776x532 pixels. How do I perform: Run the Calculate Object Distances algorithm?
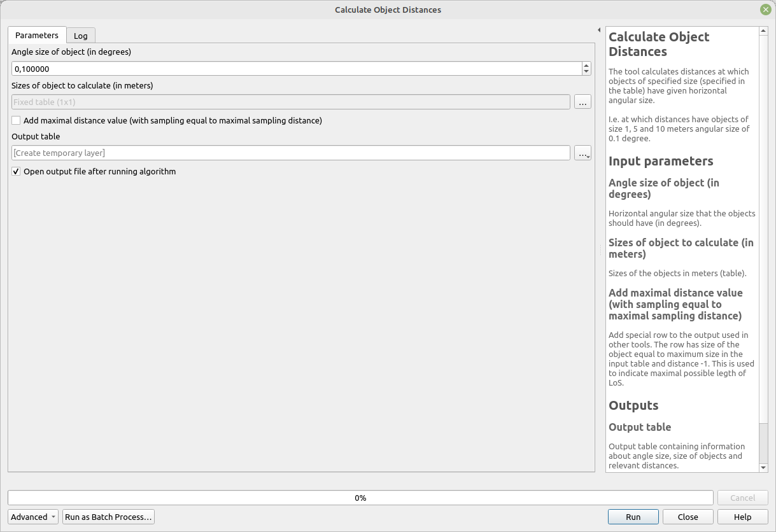pyautogui.click(x=633, y=517)
